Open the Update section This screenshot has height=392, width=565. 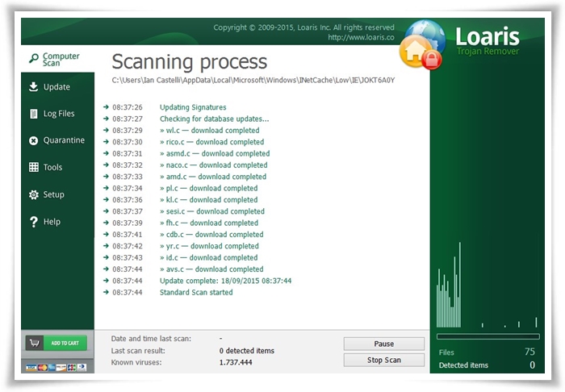(x=57, y=87)
